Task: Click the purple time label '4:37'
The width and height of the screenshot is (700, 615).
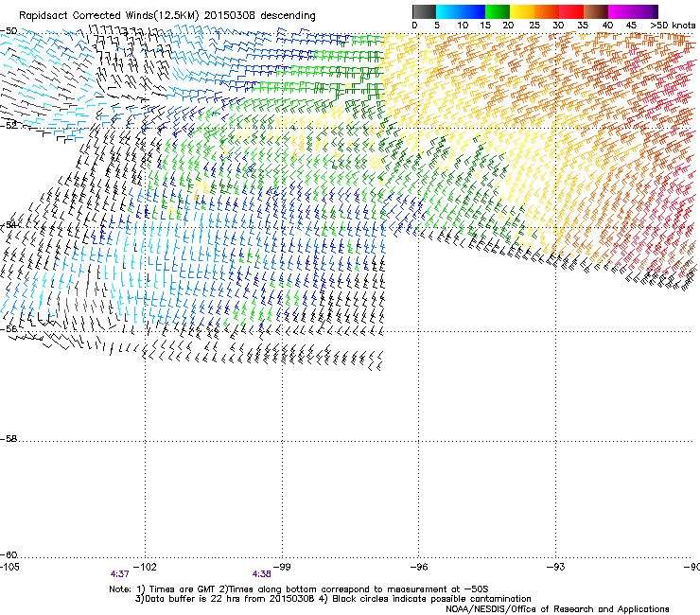Action: [x=119, y=574]
